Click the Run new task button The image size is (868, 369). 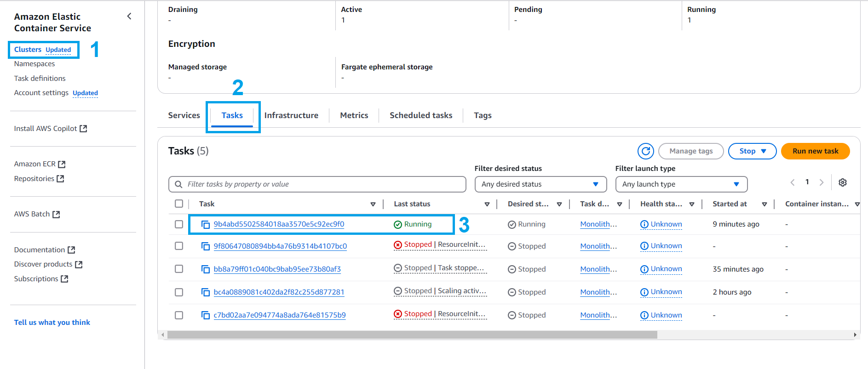tap(815, 151)
